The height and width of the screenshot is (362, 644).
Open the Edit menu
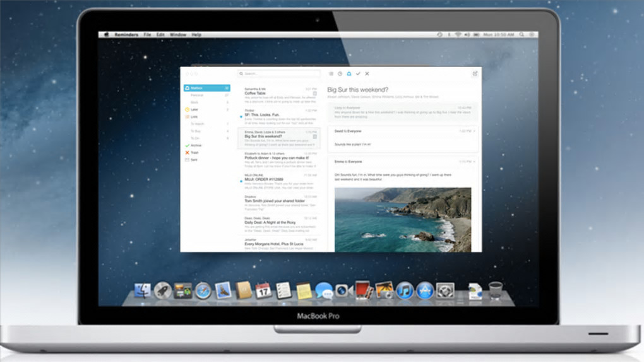click(x=160, y=35)
